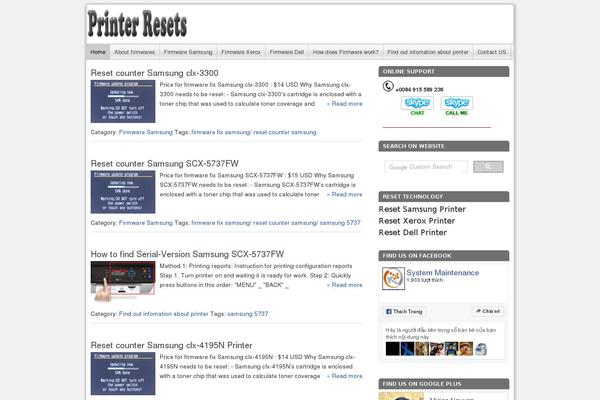600x400 pixels.
Task: Read more about Samsung clx-4195N reset
Action: point(344,376)
